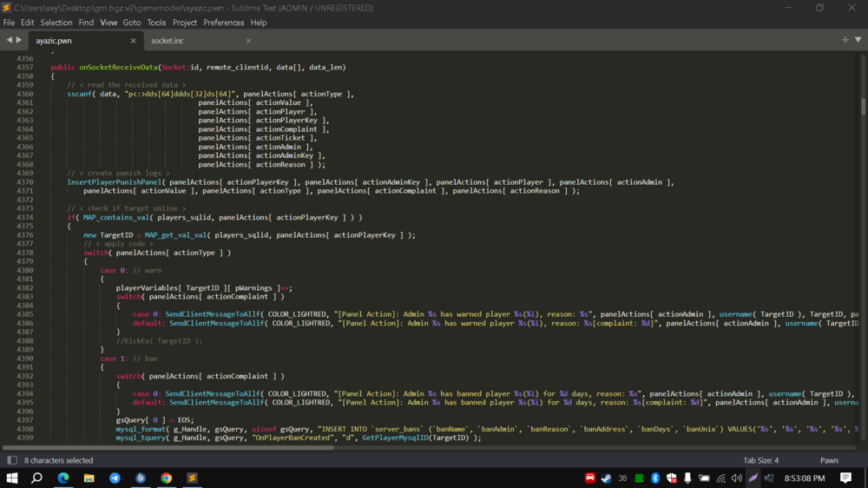Image resolution: width=868 pixels, height=488 pixels.
Task: Open the Edit menu
Action: point(27,23)
